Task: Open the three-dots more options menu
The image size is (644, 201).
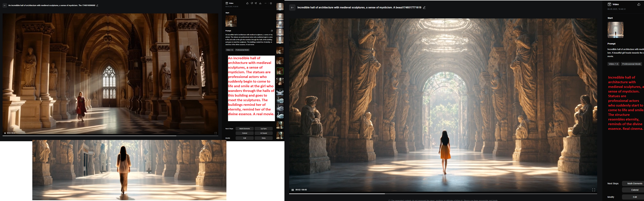Action: click(x=265, y=3)
